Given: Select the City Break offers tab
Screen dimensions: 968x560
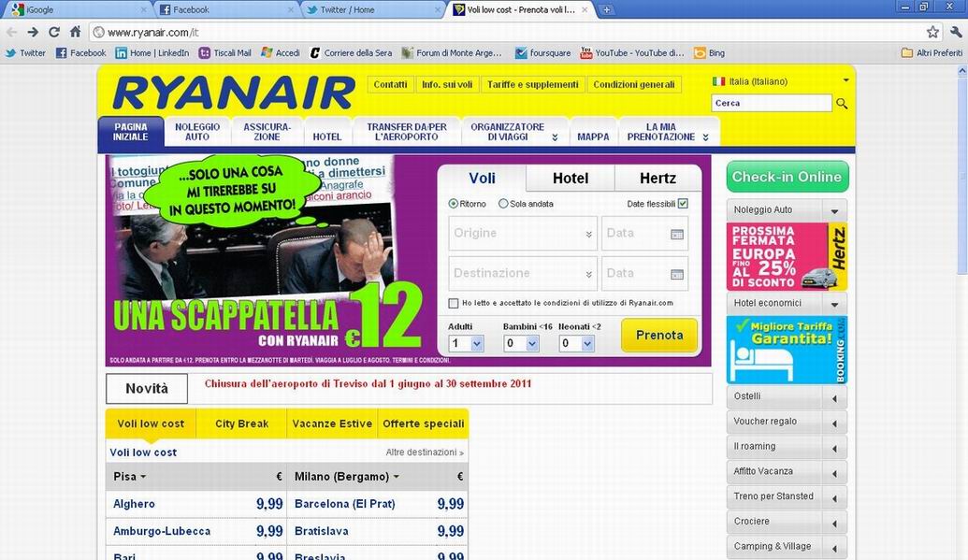Looking at the screenshot, I should coord(241,424).
